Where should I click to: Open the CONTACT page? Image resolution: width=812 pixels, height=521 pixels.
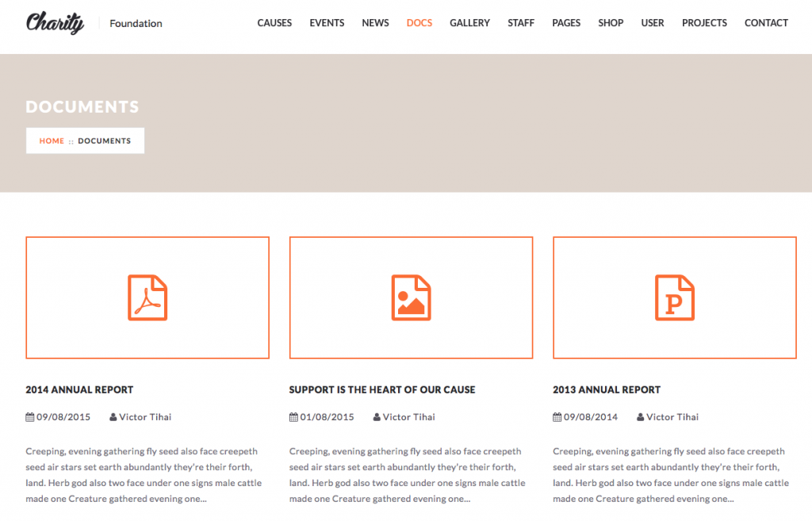pos(766,23)
